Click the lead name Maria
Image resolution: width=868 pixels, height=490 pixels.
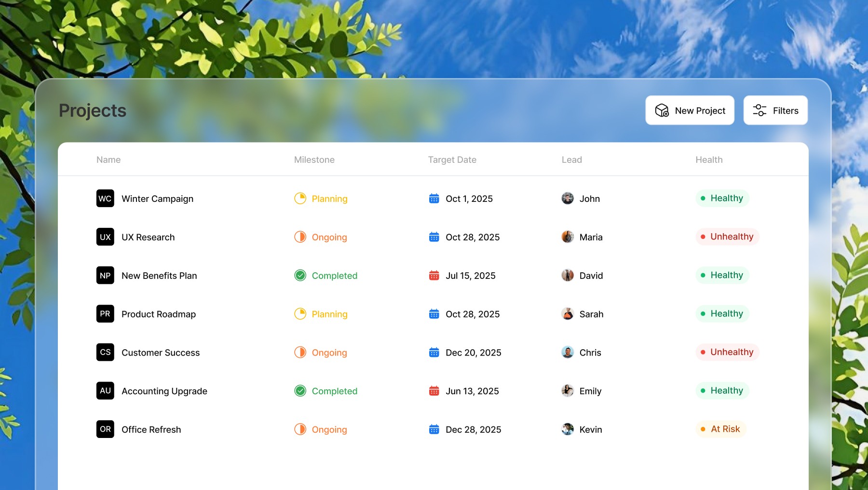tap(591, 237)
